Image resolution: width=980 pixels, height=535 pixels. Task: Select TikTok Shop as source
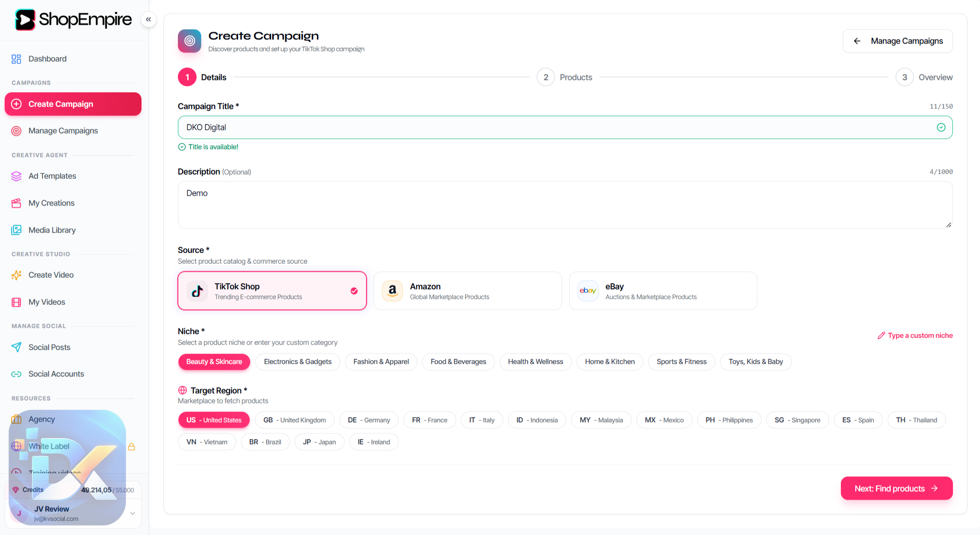click(x=272, y=291)
